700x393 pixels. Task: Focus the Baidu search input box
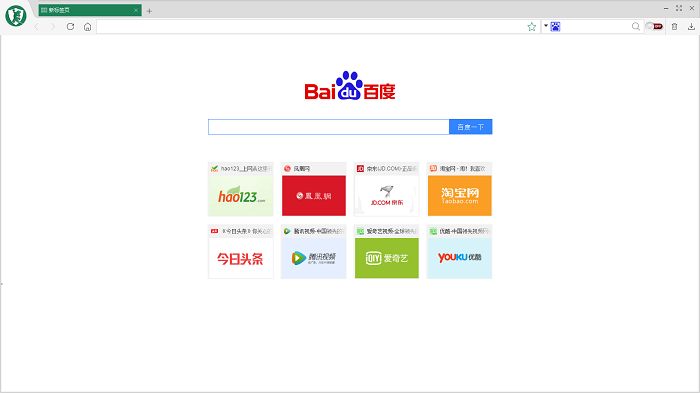(x=329, y=127)
